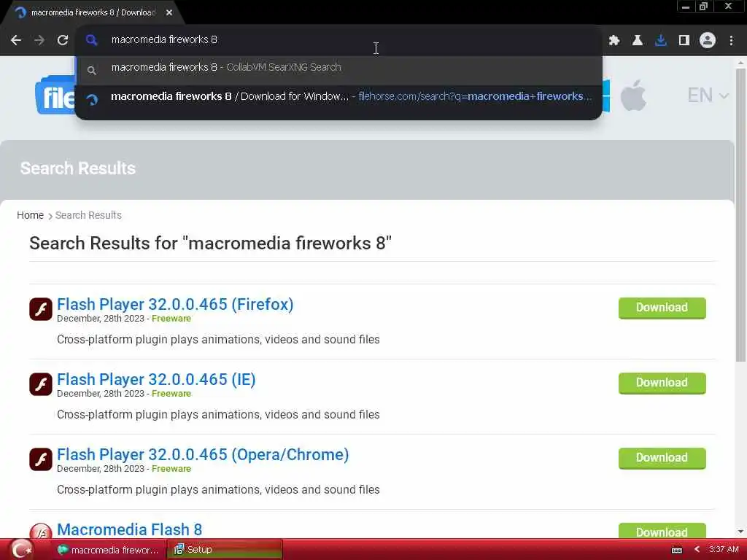Image resolution: width=747 pixels, height=560 pixels.
Task: Open the profile avatar icon
Action: [x=708, y=41]
